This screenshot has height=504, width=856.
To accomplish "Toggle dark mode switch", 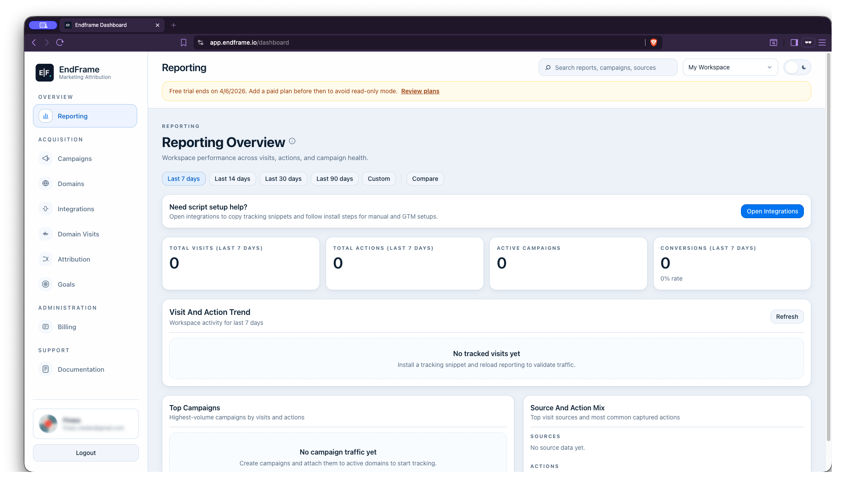I will 797,67.
